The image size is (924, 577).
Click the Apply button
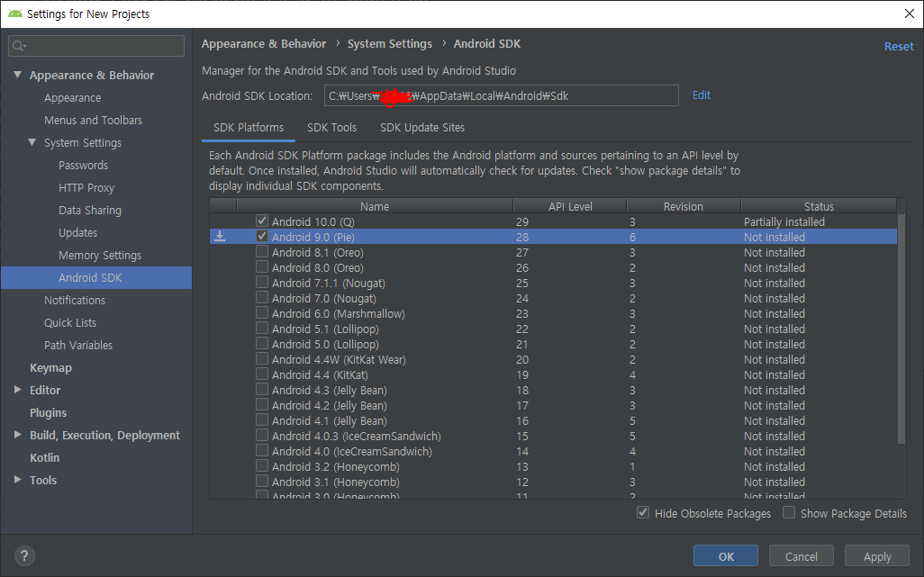(x=877, y=556)
